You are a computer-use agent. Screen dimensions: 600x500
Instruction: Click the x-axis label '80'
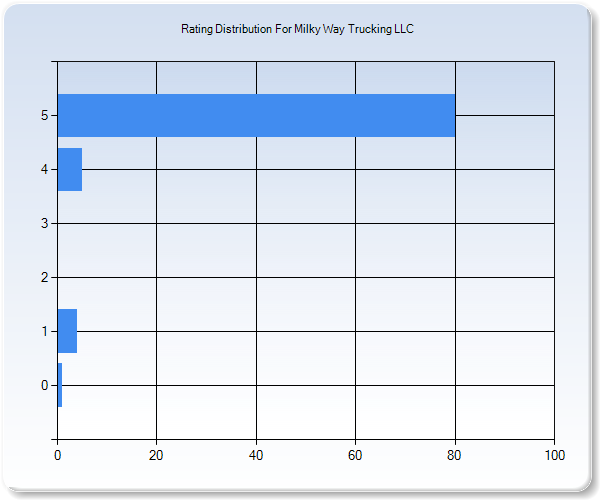coord(454,455)
